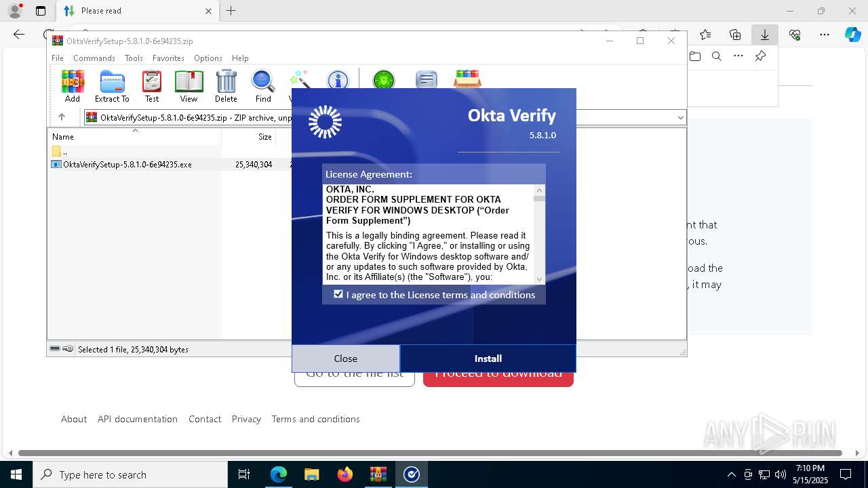868x488 pixels.
Task: Pin the downloads flyout
Action: (761, 56)
